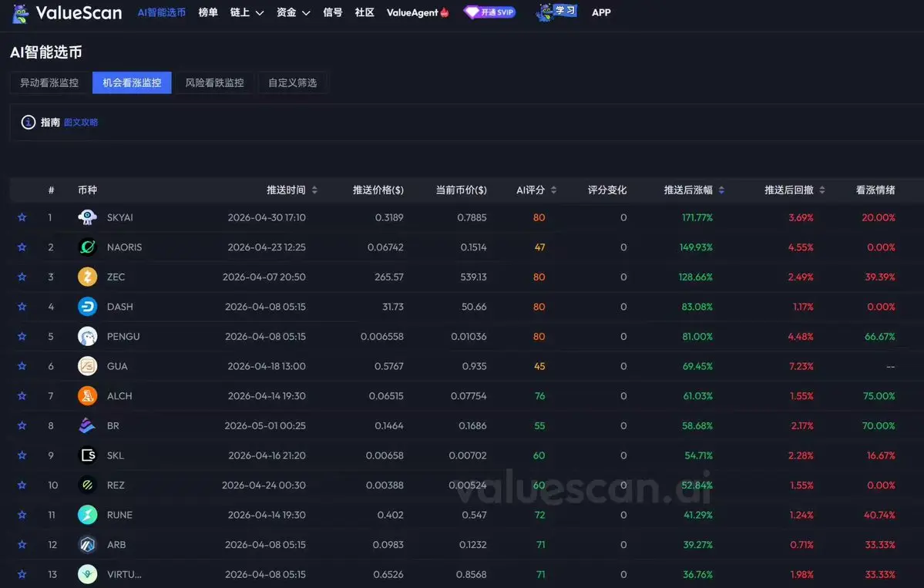This screenshot has width=924, height=588.
Task: Click the ALCH coin icon
Action: coord(87,396)
